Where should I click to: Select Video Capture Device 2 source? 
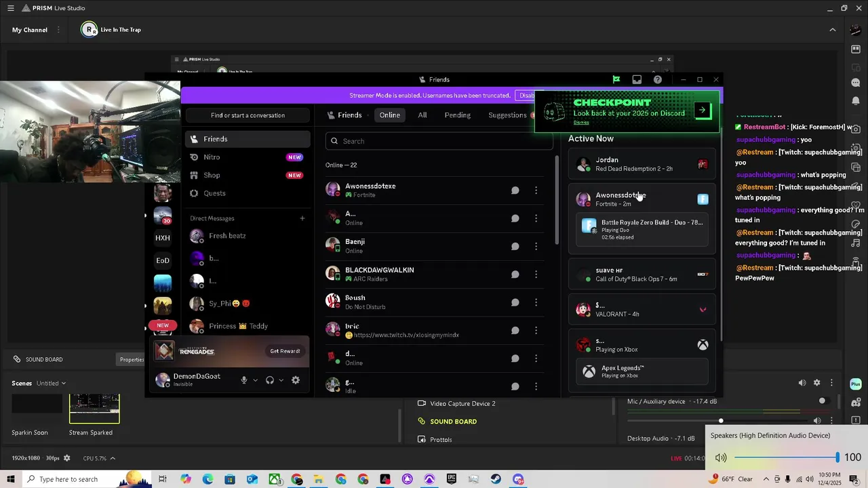462,403
